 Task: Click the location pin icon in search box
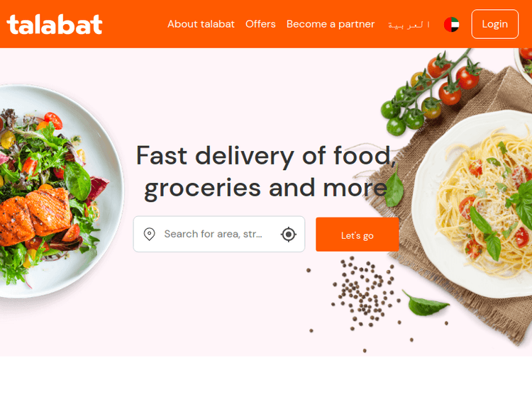(x=149, y=235)
